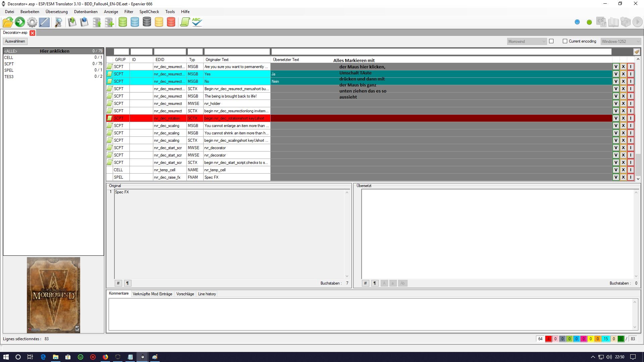This screenshot has height=362, width=644.
Task: Click the V validate button in first row
Action: tap(616, 67)
